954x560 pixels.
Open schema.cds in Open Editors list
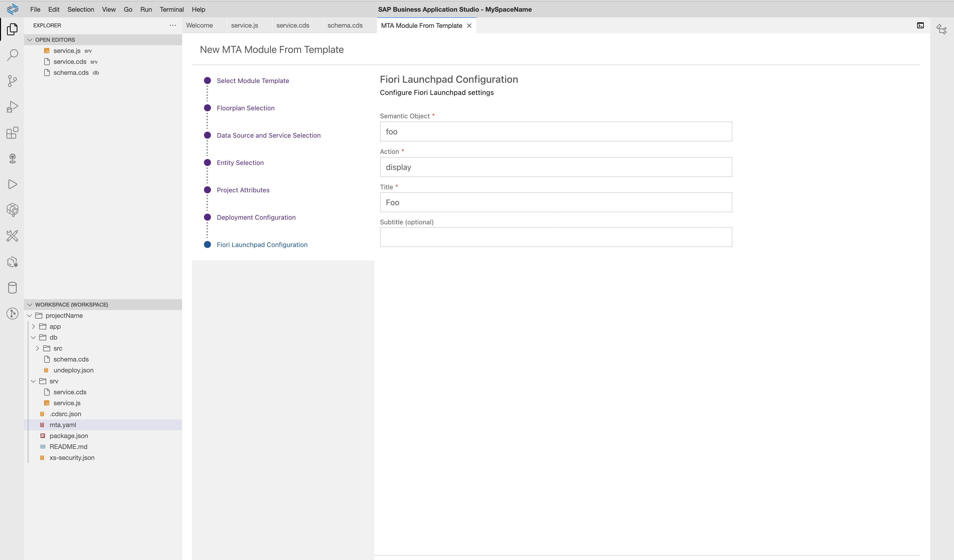[103, 73]
